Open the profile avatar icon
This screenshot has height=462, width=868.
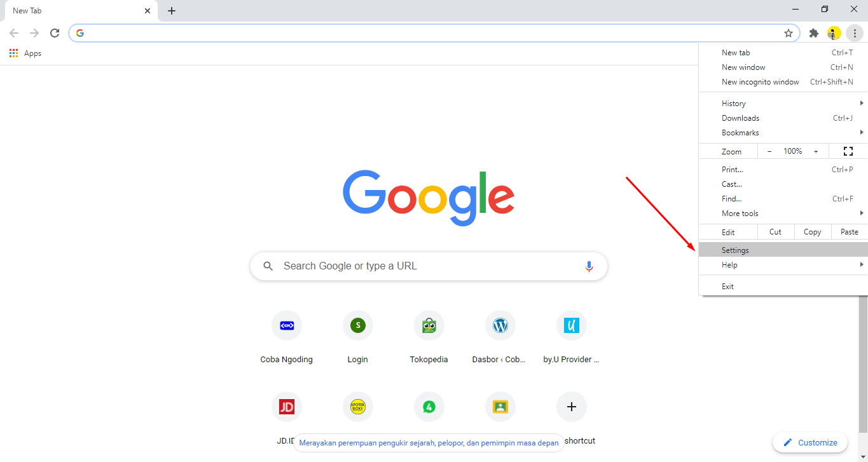coord(834,33)
